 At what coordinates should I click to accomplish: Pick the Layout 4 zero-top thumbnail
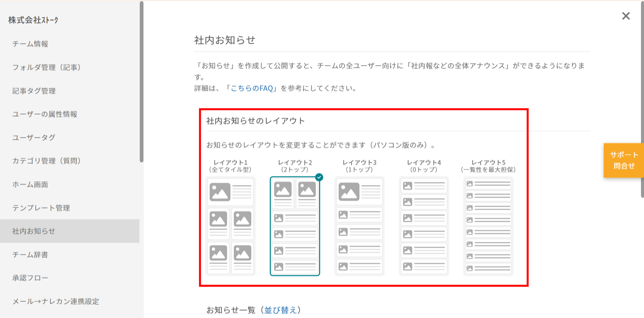[x=424, y=226]
